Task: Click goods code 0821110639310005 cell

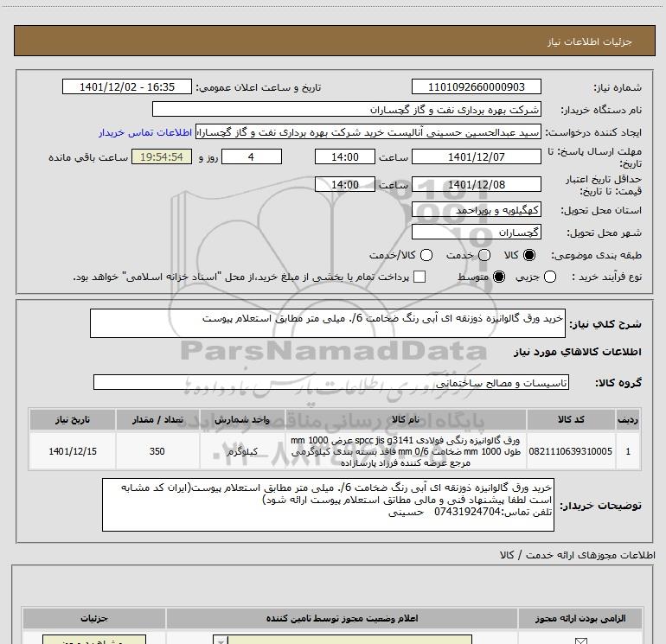Action: pyautogui.click(x=571, y=451)
